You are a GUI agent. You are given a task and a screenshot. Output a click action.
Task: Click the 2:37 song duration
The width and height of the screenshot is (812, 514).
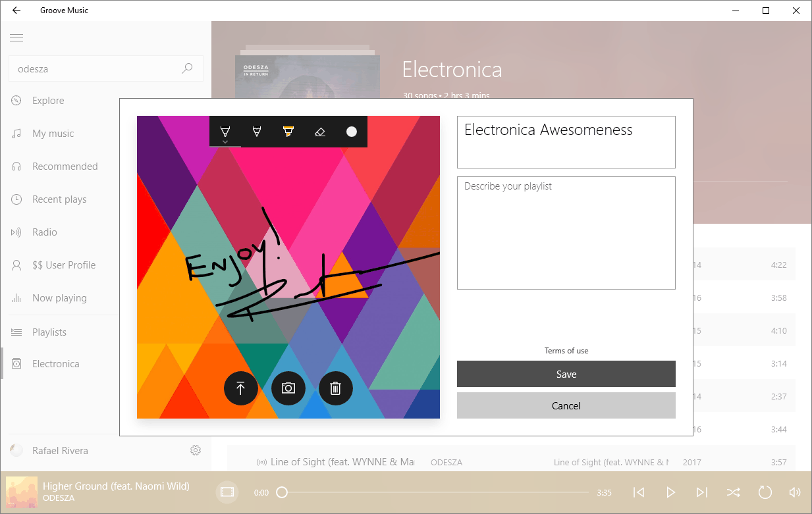[778, 397]
